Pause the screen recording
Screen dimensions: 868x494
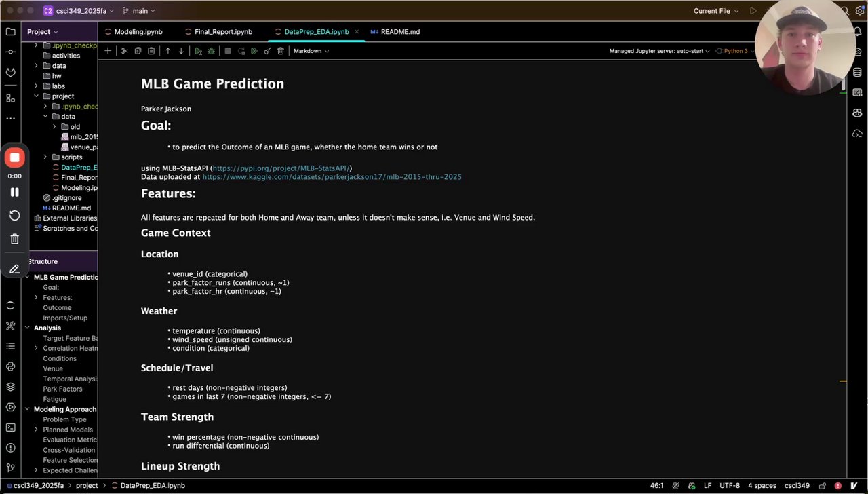coord(14,192)
